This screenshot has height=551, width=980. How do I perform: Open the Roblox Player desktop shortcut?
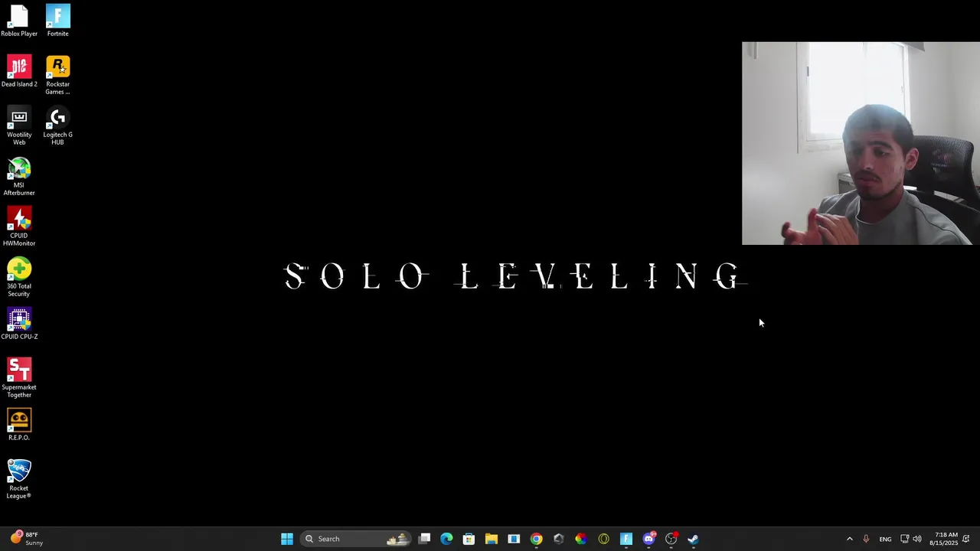pyautogui.click(x=19, y=21)
